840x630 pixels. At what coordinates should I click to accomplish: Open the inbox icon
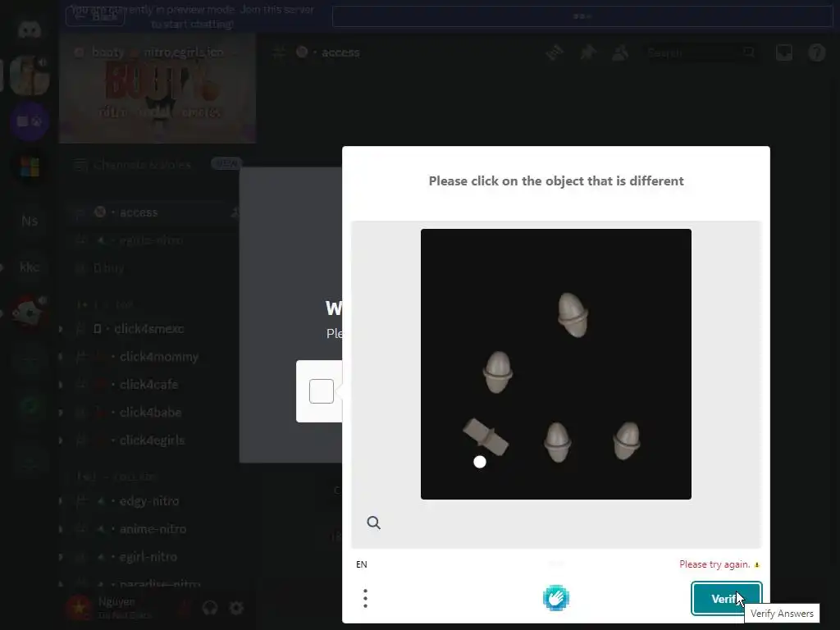coord(784,52)
